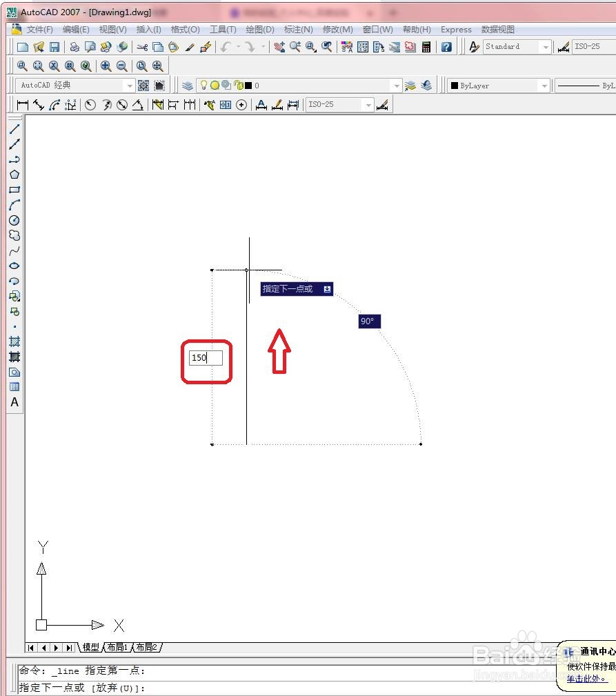Open an existing drawing file

(39, 47)
